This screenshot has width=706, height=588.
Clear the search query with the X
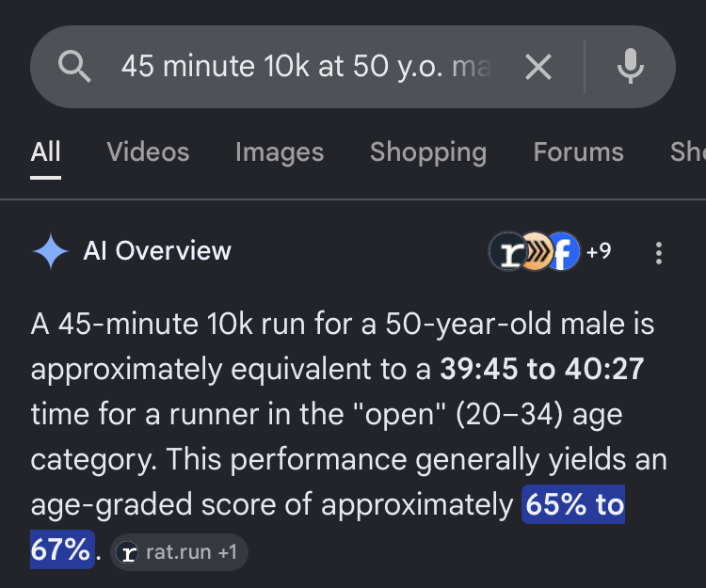(538, 67)
